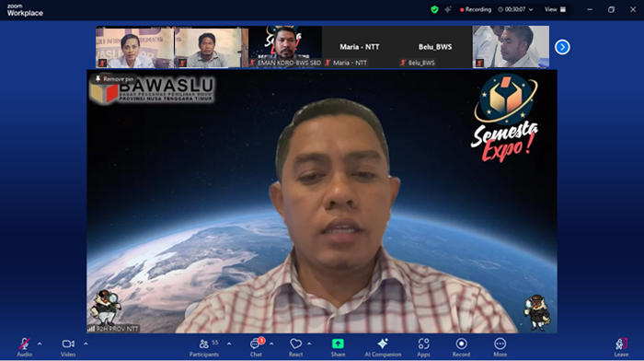Select the last thumbnail of man in white shirt
The height and width of the screenshot is (361, 644).
click(x=511, y=47)
